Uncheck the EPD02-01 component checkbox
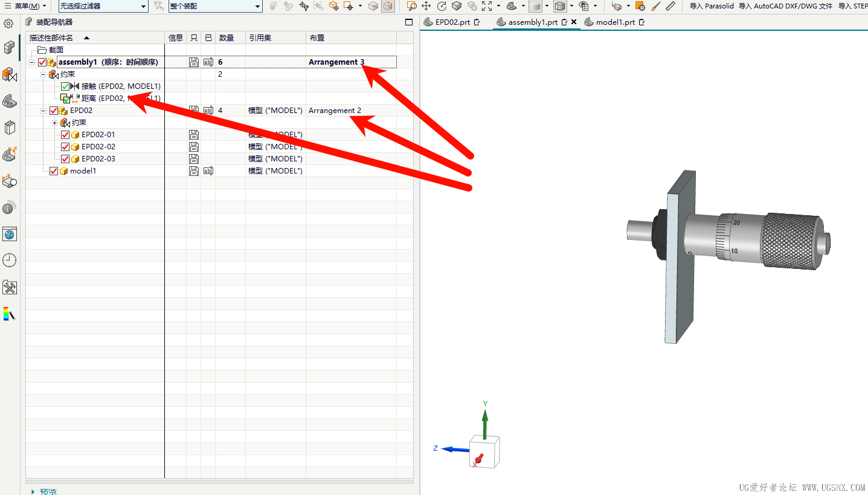The height and width of the screenshot is (495, 868). 65,135
